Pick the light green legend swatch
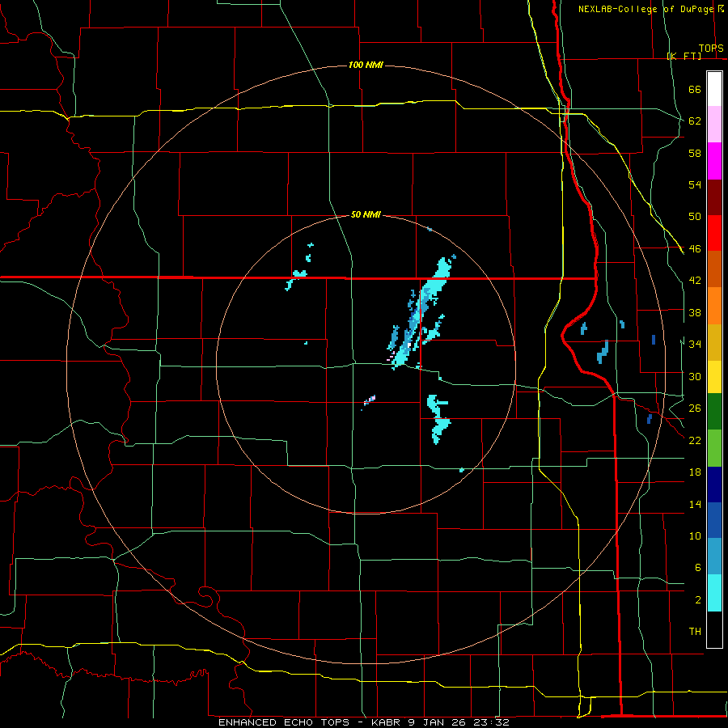728x728 pixels. 714,448
